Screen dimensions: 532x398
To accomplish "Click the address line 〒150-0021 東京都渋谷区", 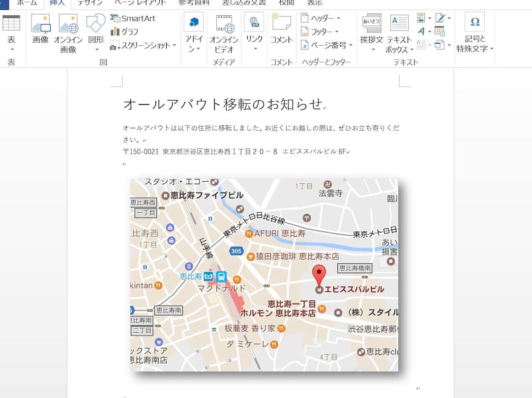I will tap(234, 151).
